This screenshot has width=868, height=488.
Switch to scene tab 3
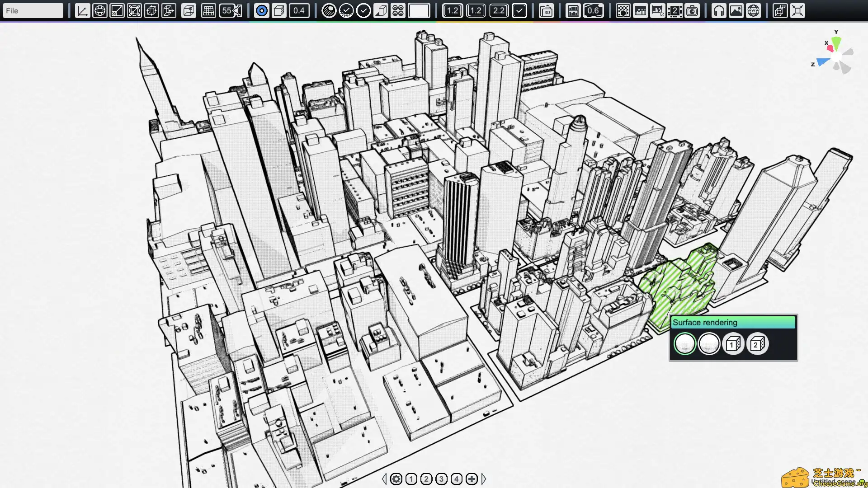point(441,479)
